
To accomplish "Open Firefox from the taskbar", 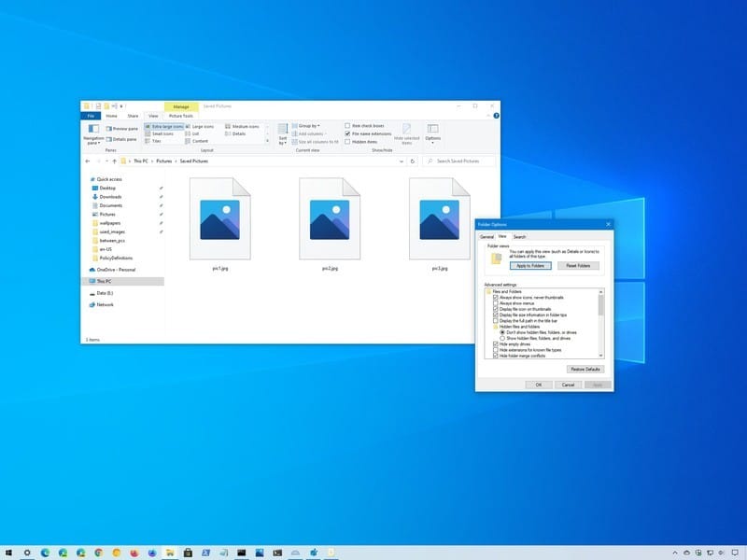I will (134, 553).
